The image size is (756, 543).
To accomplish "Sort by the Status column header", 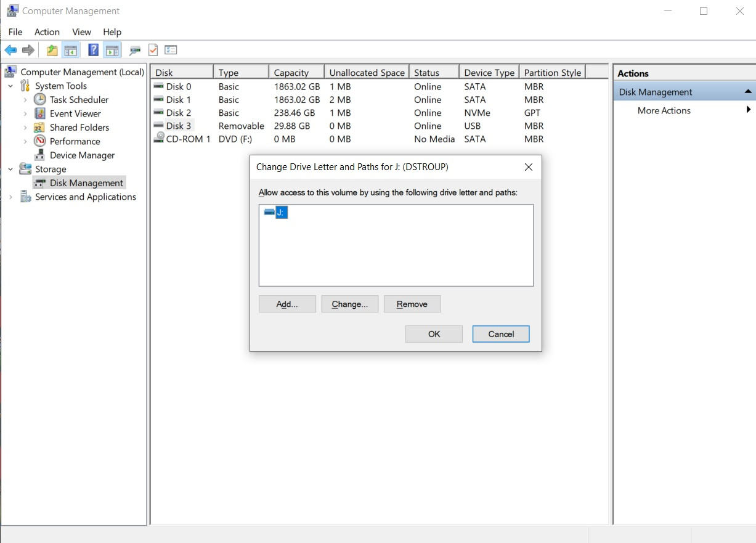I will [x=434, y=72].
